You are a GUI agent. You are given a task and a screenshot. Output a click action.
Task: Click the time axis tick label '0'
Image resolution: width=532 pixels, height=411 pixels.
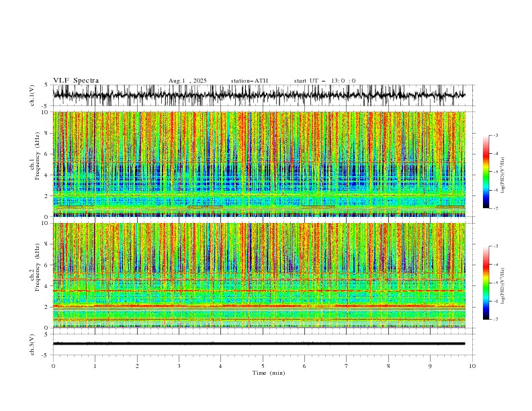53,366
